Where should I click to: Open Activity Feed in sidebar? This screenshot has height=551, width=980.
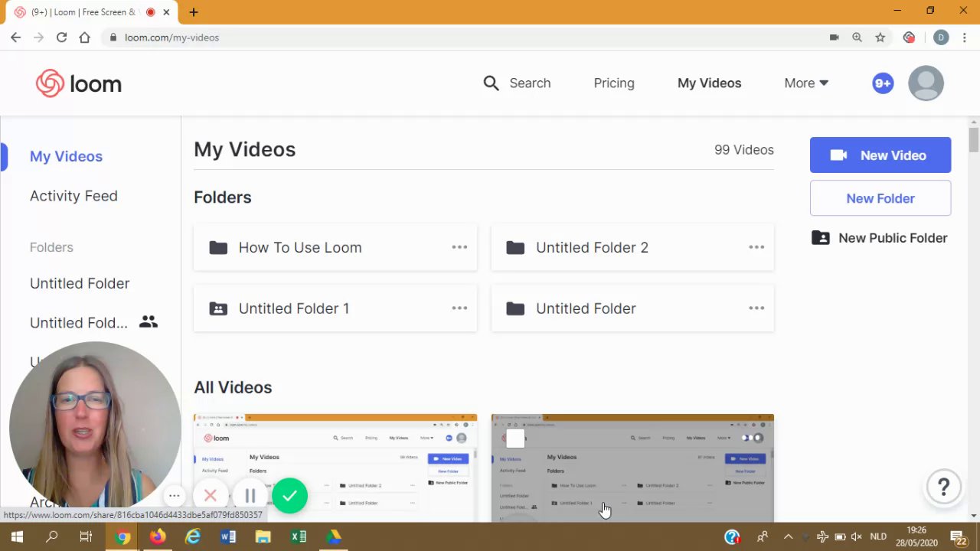coord(73,196)
